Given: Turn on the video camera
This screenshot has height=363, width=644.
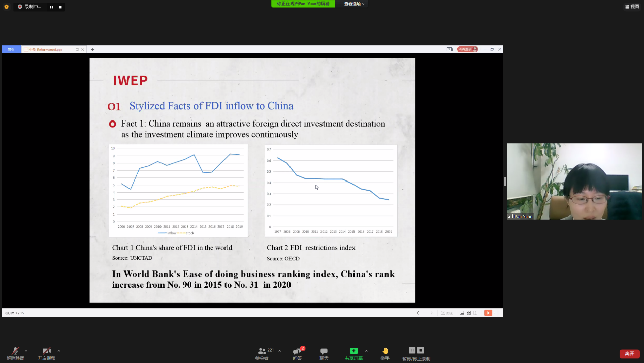Looking at the screenshot, I should coord(46,351).
